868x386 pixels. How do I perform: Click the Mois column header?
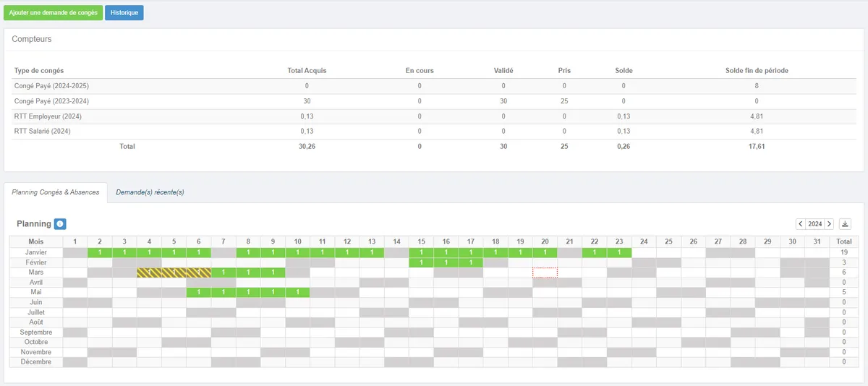(36, 241)
